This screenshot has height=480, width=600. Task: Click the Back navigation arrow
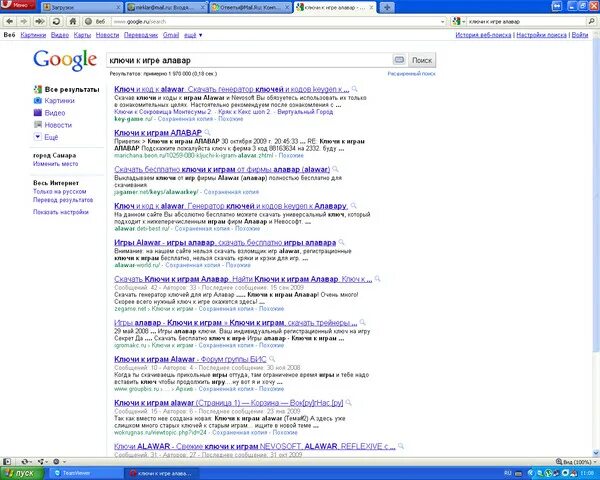pyautogui.click(x=10, y=21)
